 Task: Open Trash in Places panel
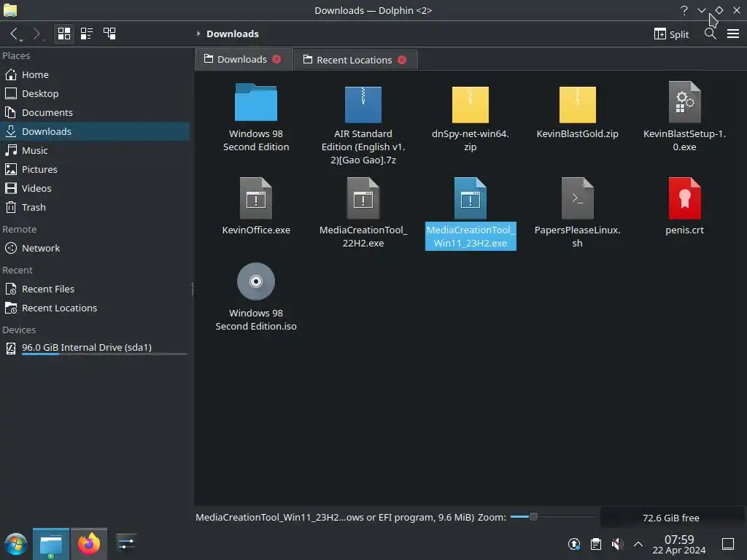pyautogui.click(x=96, y=208)
